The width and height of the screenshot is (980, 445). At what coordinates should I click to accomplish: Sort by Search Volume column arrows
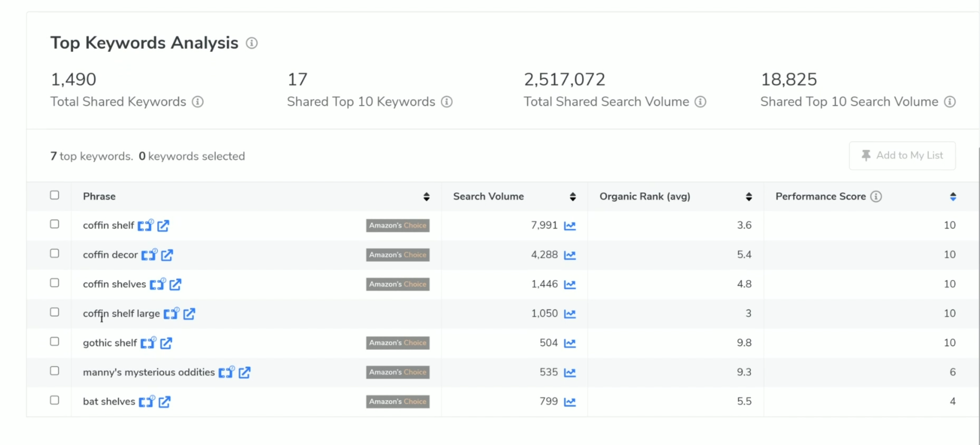coord(573,196)
